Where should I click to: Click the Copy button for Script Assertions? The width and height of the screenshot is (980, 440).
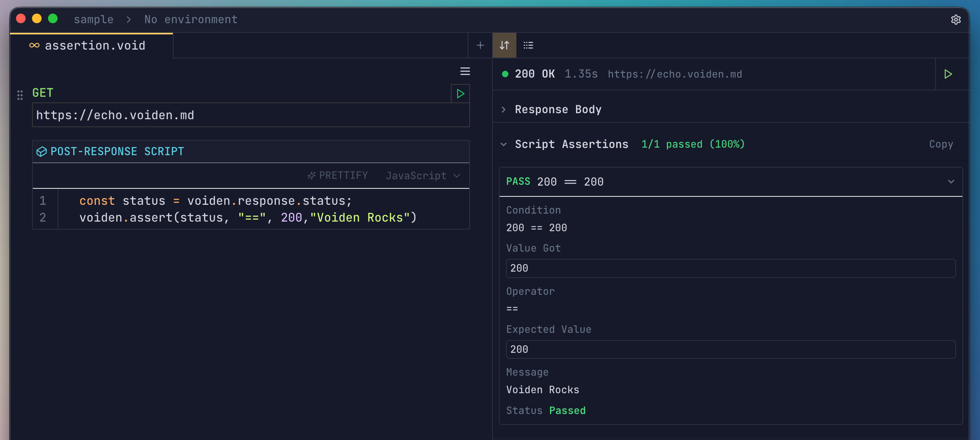(x=941, y=144)
